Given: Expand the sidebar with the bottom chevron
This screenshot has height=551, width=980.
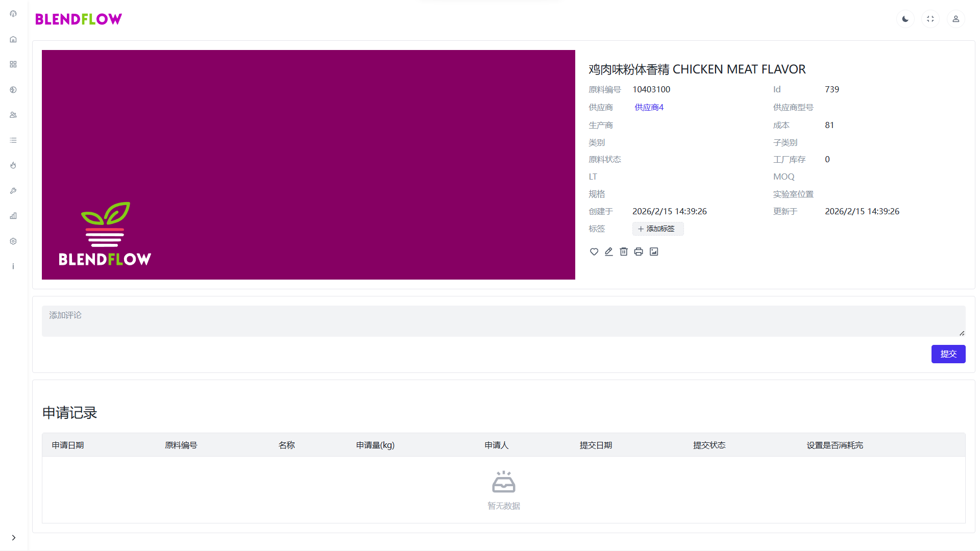Looking at the screenshot, I should point(14,538).
